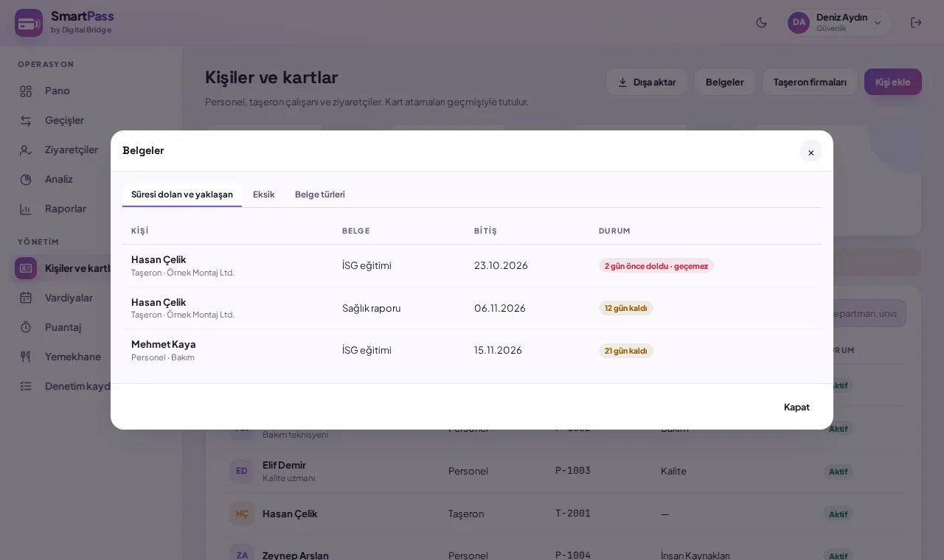944x560 pixels.
Task: Click the Pano dashboard icon in the sidebar
Action: point(26,91)
